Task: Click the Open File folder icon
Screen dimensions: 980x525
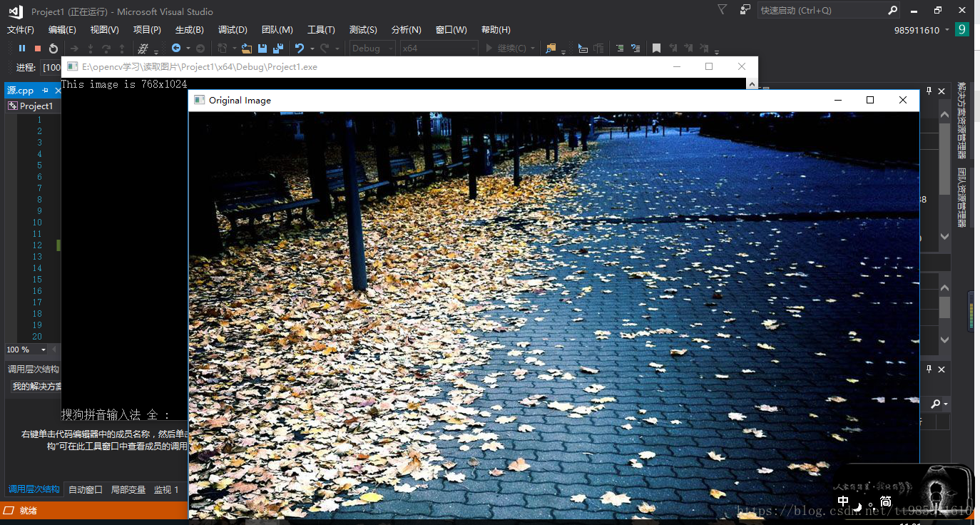Action: coord(247,49)
